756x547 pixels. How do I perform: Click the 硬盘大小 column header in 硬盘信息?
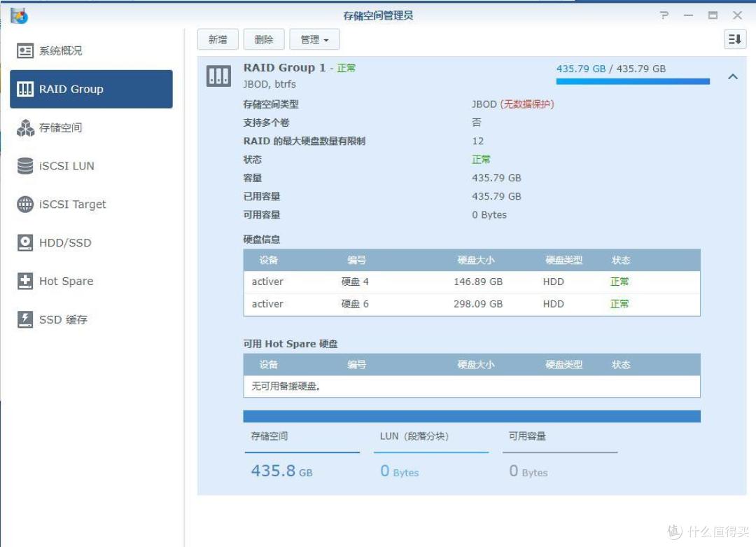[476, 261]
